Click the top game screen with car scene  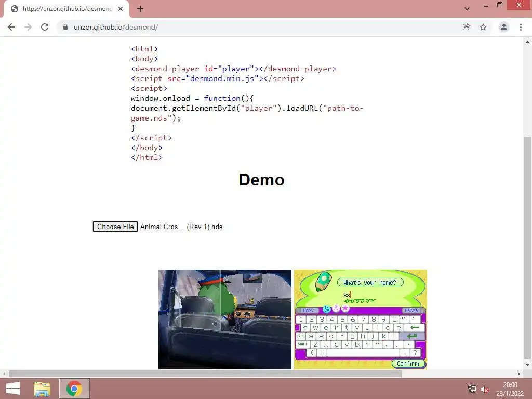pyautogui.click(x=224, y=320)
